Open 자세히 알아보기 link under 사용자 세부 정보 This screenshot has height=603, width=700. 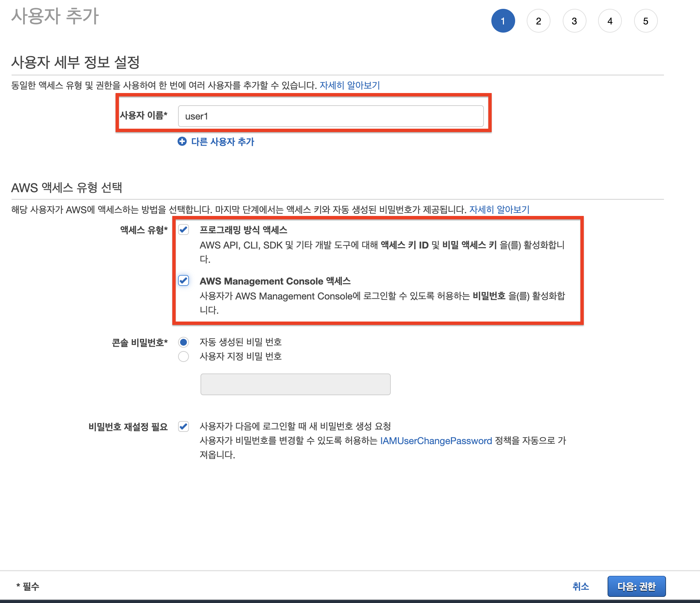pyautogui.click(x=350, y=85)
